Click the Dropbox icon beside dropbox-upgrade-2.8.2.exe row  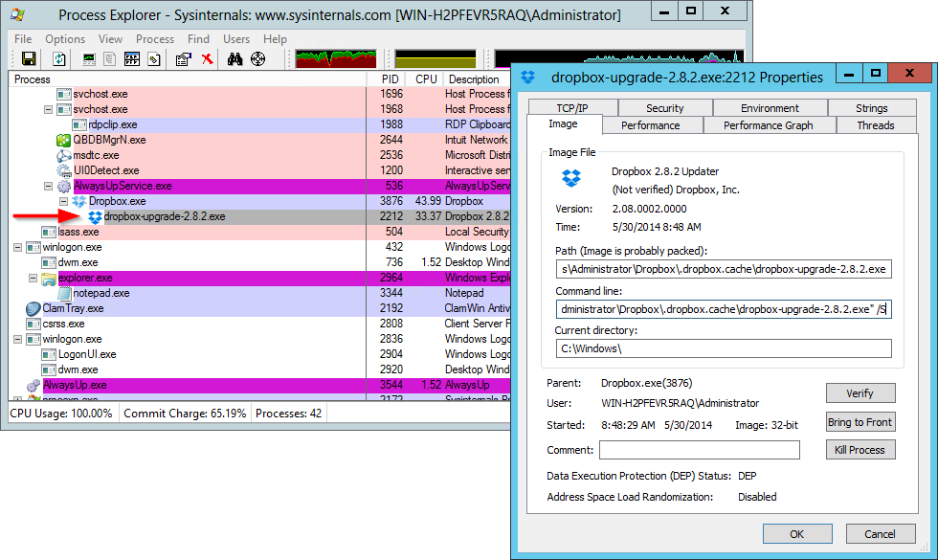[x=95, y=216]
